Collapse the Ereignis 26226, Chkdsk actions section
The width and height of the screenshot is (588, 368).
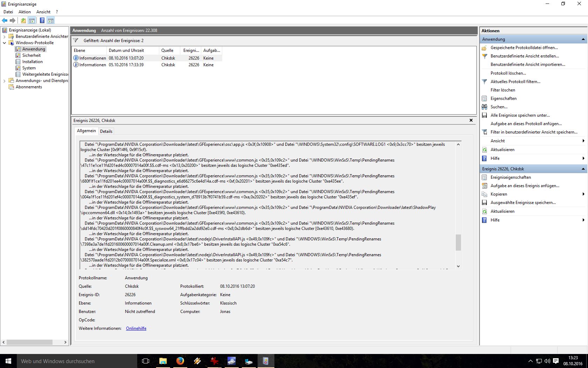[x=583, y=169]
